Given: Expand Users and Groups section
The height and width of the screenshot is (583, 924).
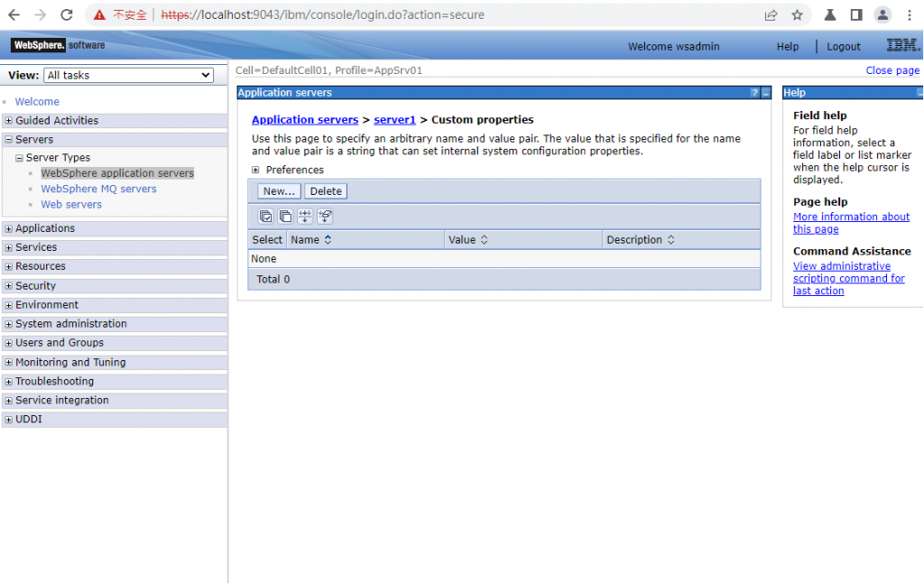Looking at the screenshot, I should 8,343.
